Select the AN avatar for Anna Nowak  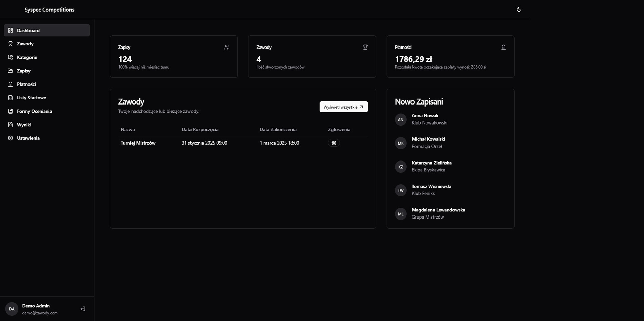[x=400, y=120]
